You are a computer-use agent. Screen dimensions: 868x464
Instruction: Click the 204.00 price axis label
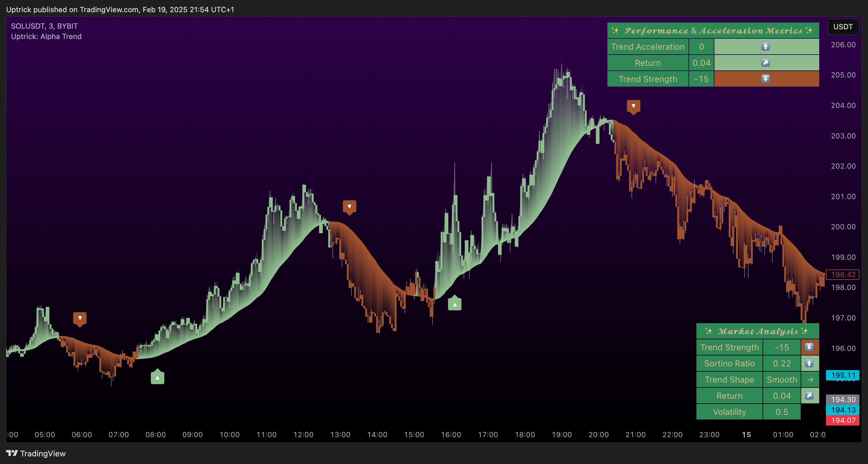(x=843, y=105)
